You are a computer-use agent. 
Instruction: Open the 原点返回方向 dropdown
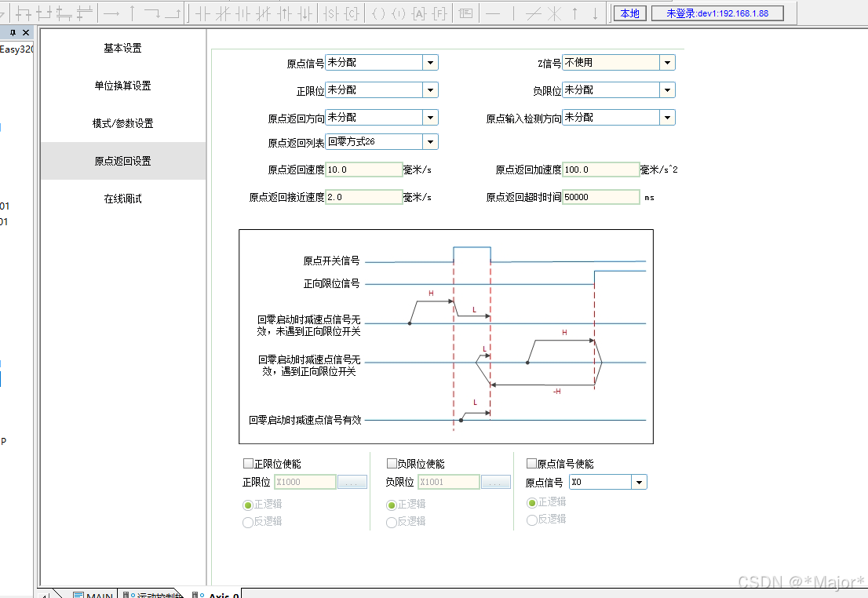[x=381, y=118]
